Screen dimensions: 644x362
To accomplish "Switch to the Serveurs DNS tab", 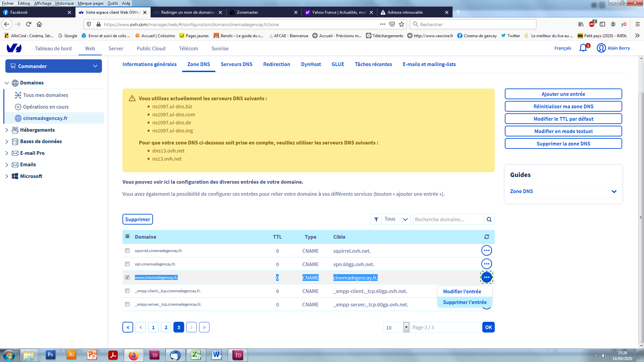I will [236, 64].
